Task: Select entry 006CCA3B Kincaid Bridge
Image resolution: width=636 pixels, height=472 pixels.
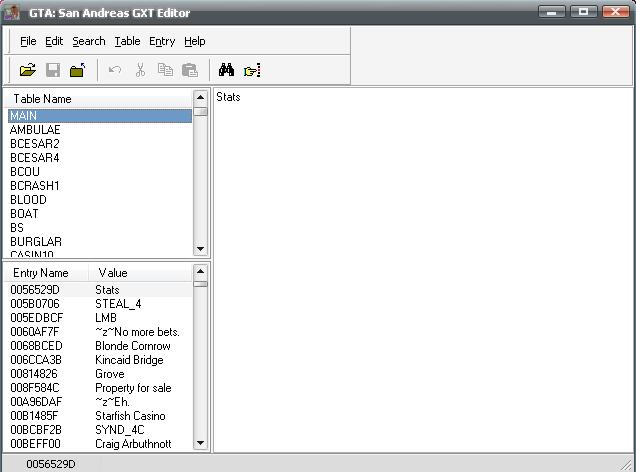Action: pos(100,360)
